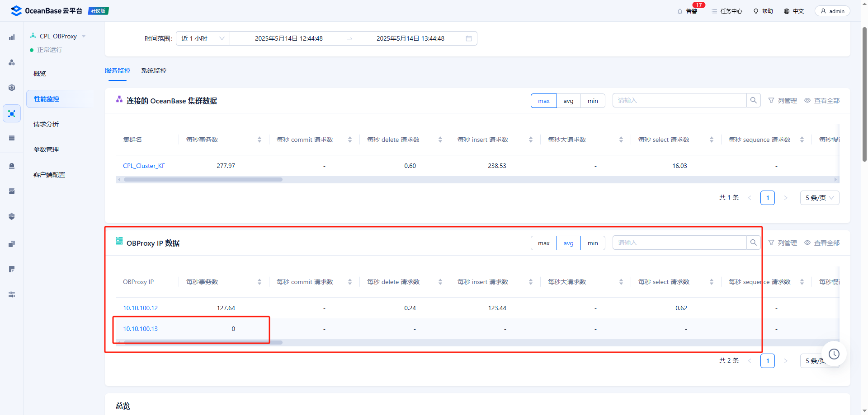
Task: Open the 帮助 help lightbulb menu
Action: tap(763, 11)
